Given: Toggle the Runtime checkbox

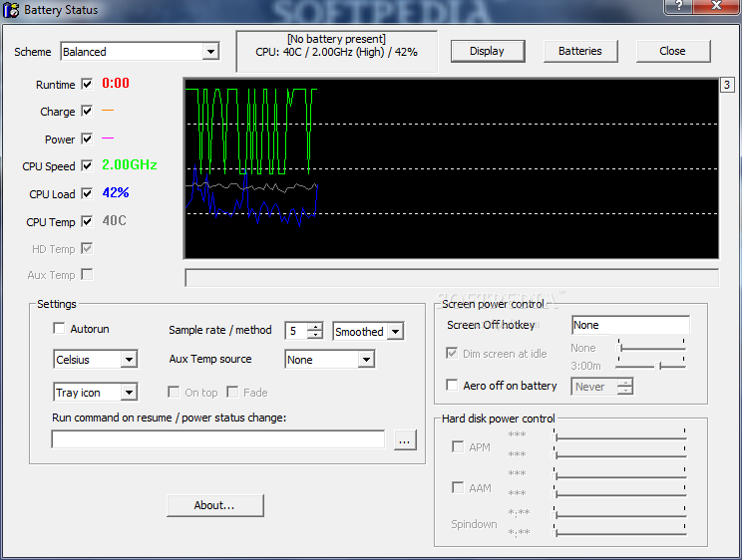Looking at the screenshot, I should 87,84.
